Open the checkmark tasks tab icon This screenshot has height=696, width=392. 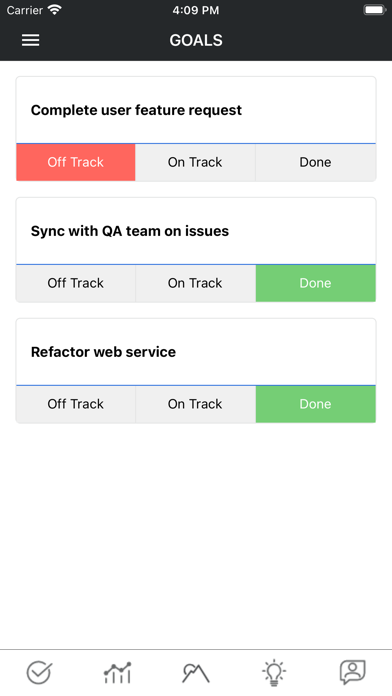point(39,672)
